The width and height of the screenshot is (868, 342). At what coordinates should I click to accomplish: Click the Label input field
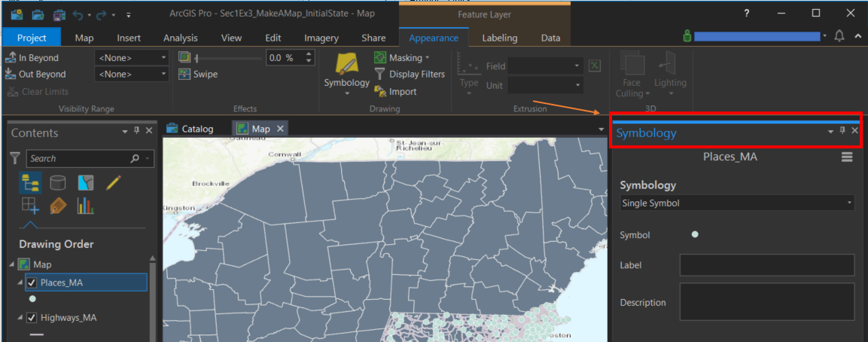[767, 265]
